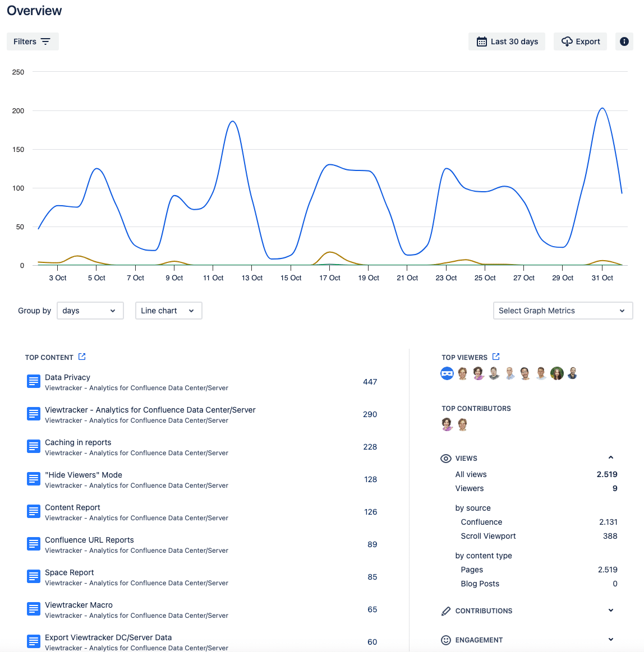Open the Line chart type dropdown
This screenshot has width=644, height=652.
click(x=168, y=310)
